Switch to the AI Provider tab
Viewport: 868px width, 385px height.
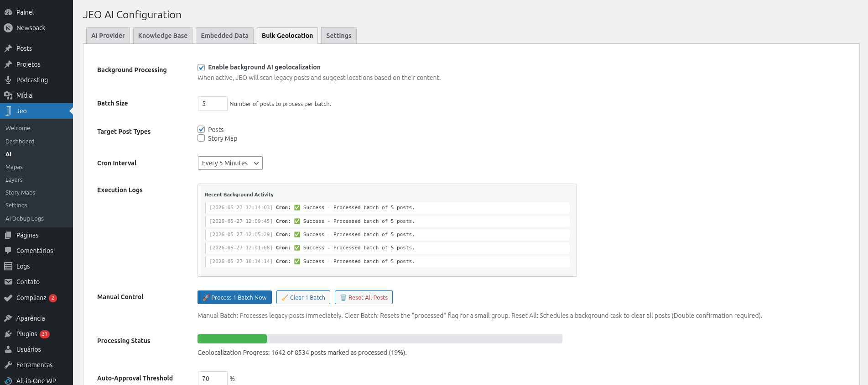[x=108, y=36]
